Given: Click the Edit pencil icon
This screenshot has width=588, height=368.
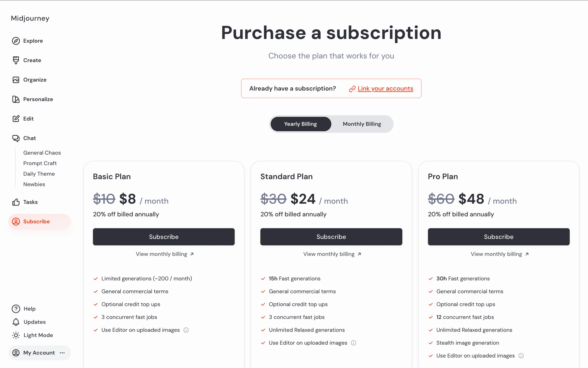Looking at the screenshot, I should pos(16,119).
